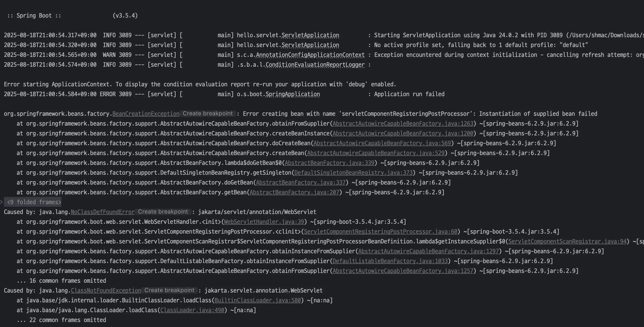Create breakpoint for NoClassDefFoundError

[163, 212]
